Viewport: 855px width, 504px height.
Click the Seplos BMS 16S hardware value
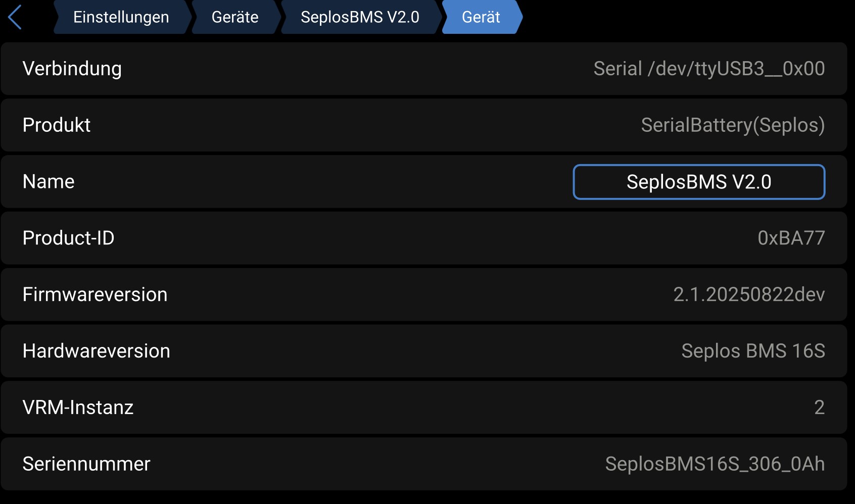(753, 351)
